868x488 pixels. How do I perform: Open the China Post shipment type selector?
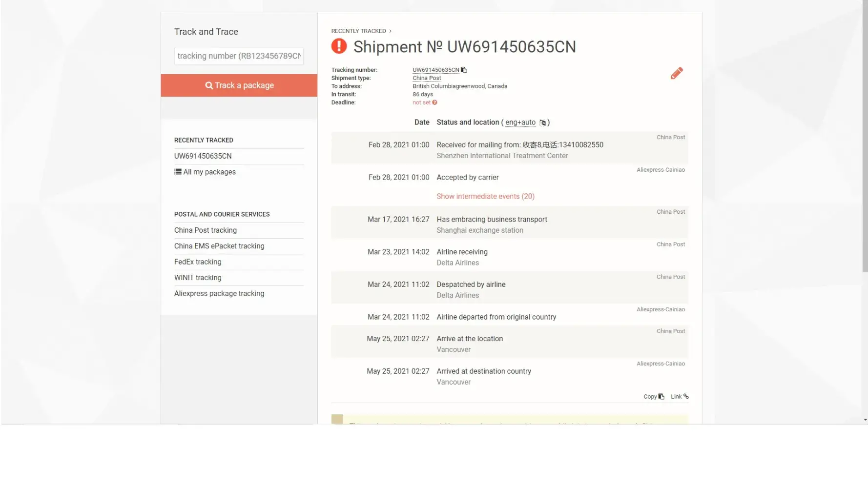tap(426, 78)
